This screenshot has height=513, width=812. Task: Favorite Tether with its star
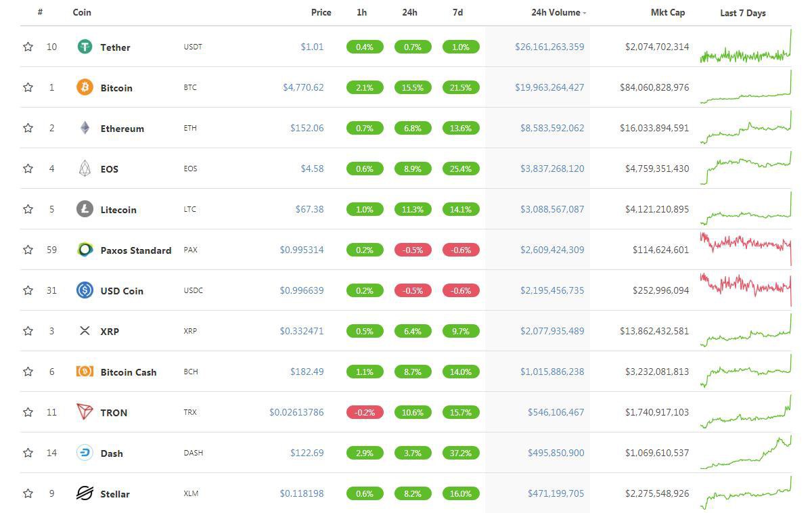coord(28,47)
